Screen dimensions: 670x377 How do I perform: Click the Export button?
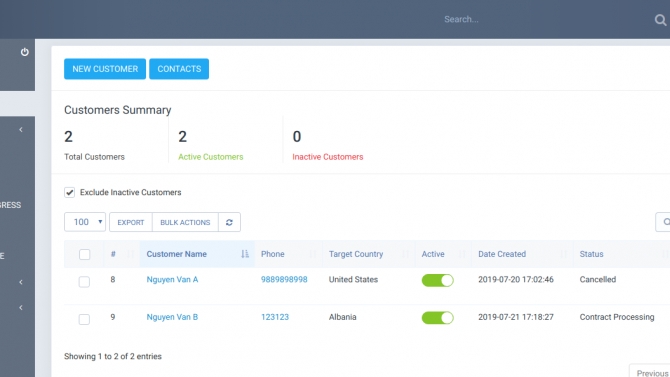pos(131,222)
